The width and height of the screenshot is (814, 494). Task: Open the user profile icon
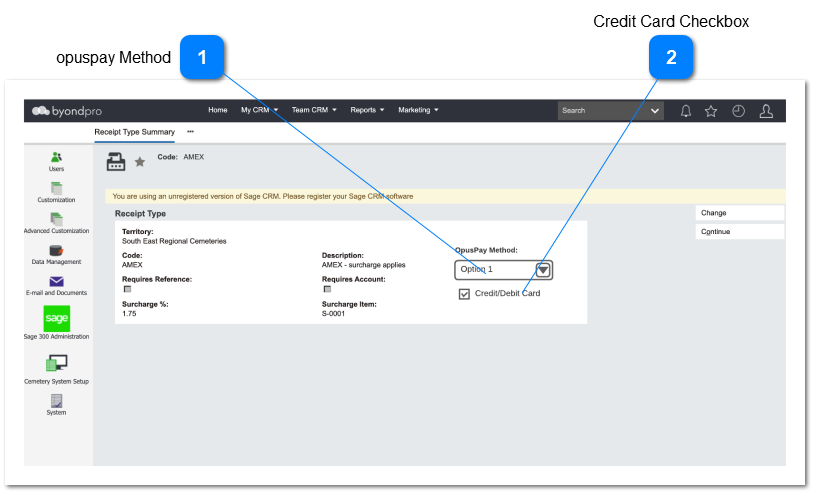click(766, 111)
